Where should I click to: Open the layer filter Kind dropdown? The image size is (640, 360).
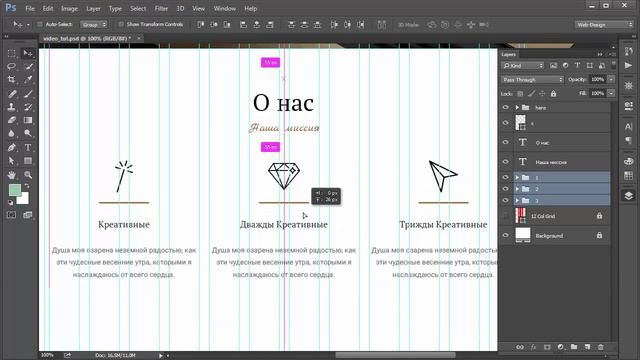click(523, 65)
